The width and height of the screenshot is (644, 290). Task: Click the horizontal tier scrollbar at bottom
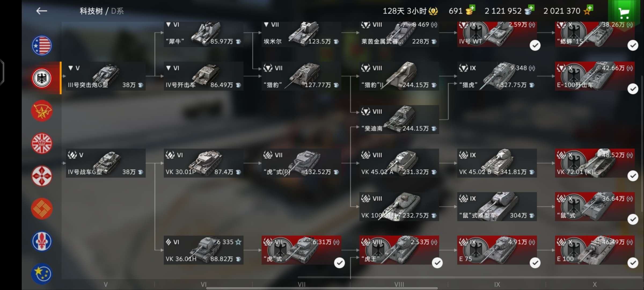click(322, 288)
